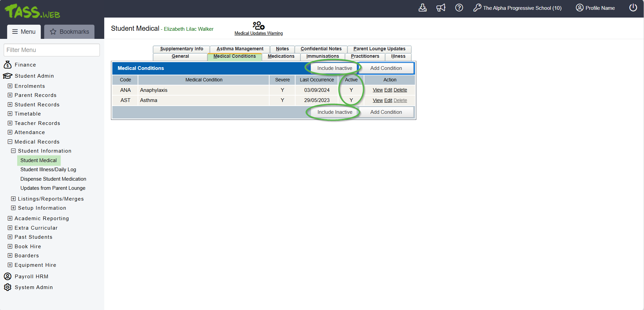Open the System Admin gear icon
644x310 pixels.
(x=8, y=287)
